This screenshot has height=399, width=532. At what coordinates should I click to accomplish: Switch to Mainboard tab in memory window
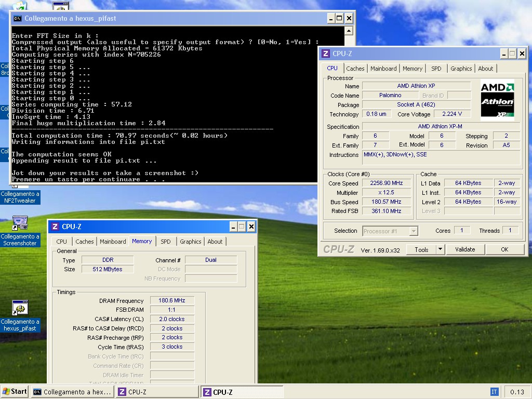[x=113, y=242]
